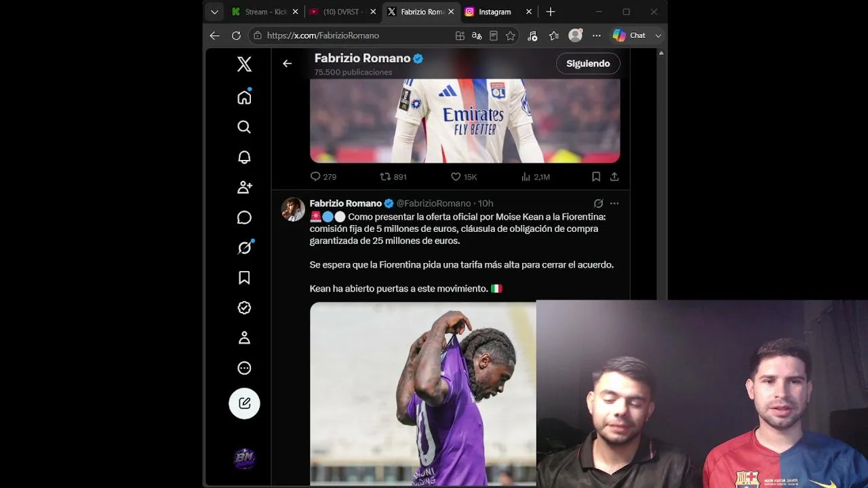The height and width of the screenshot is (488, 868).
Task: Open the browser profile avatar
Action: click(x=576, y=35)
